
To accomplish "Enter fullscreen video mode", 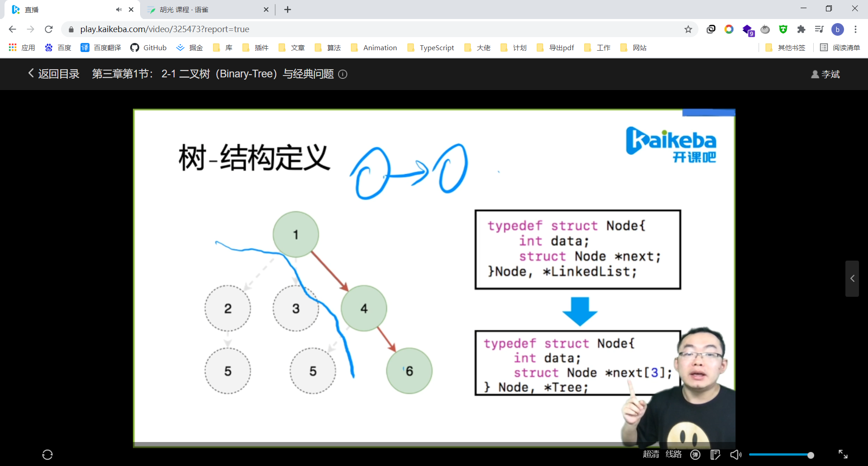I will pos(843,454).
